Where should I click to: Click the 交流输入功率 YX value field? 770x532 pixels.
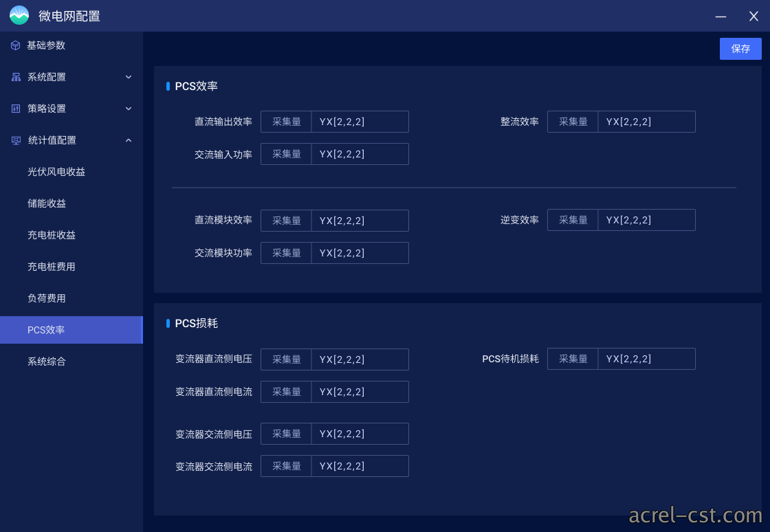(x=360, y=154)
